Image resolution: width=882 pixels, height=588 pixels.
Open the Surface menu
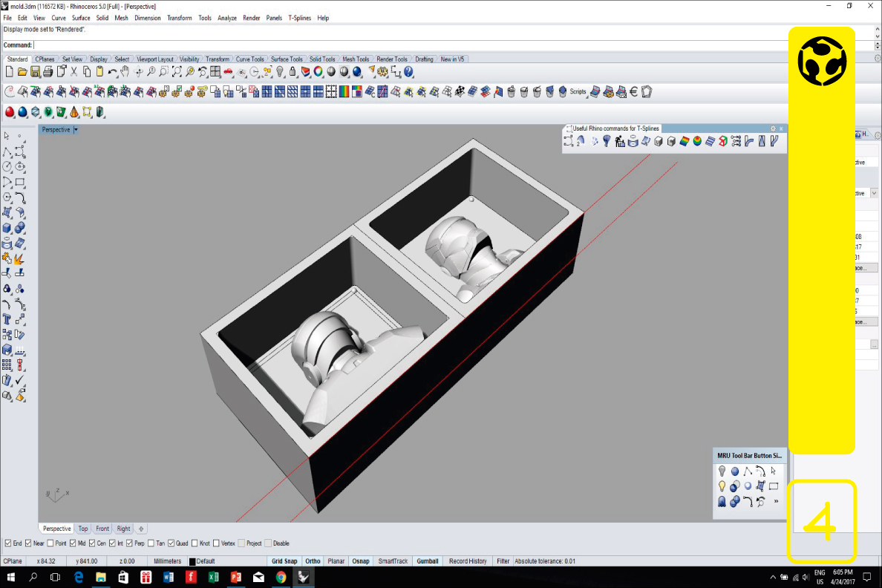[x=81, y=18]
